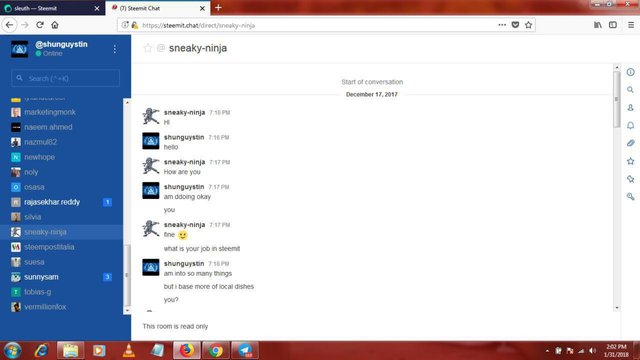Open marketingmonk direct message
Image resolution: width=640 pixels, height=360 pixels.
pos(61,112)
